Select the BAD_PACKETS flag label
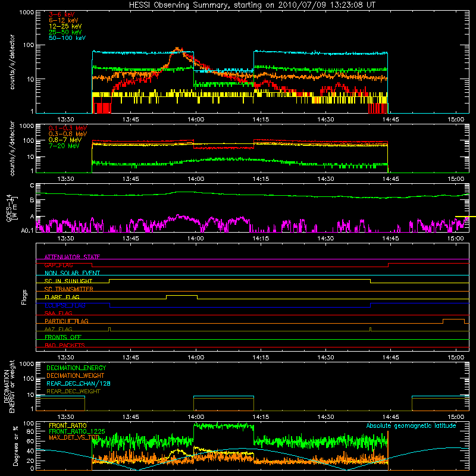The height and width of the screenshot is (476, 476). (65, 345)
